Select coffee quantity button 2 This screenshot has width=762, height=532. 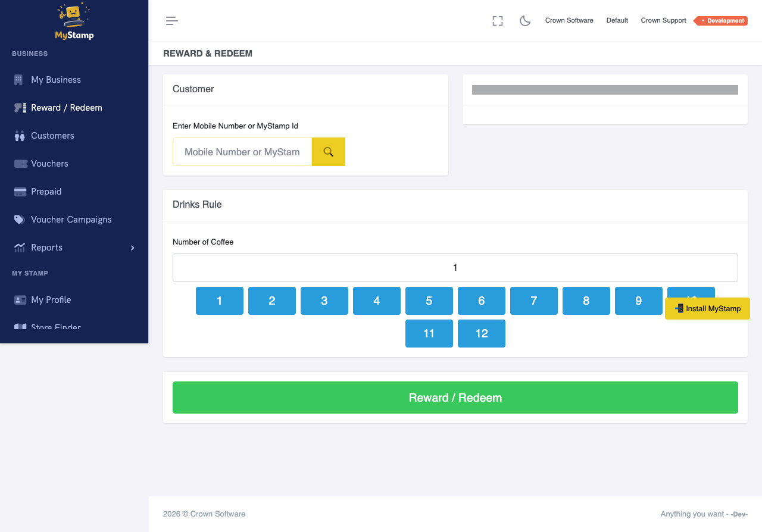[x=272, y=301]
